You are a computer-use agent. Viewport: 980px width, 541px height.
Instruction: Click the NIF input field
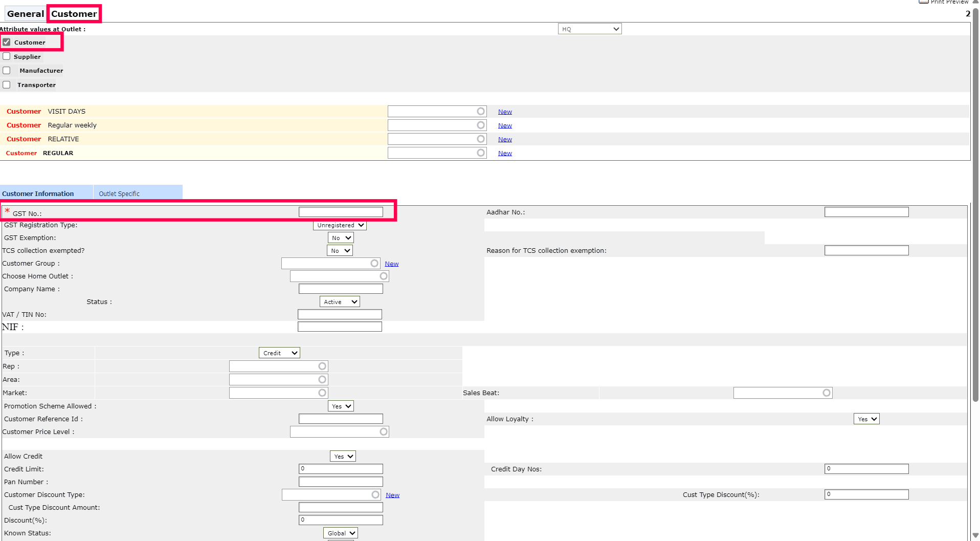point(340,327)
